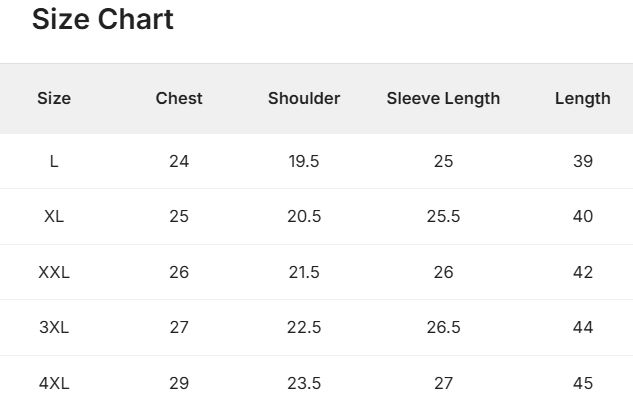Click the 4XL size row label

coord(54,383)
